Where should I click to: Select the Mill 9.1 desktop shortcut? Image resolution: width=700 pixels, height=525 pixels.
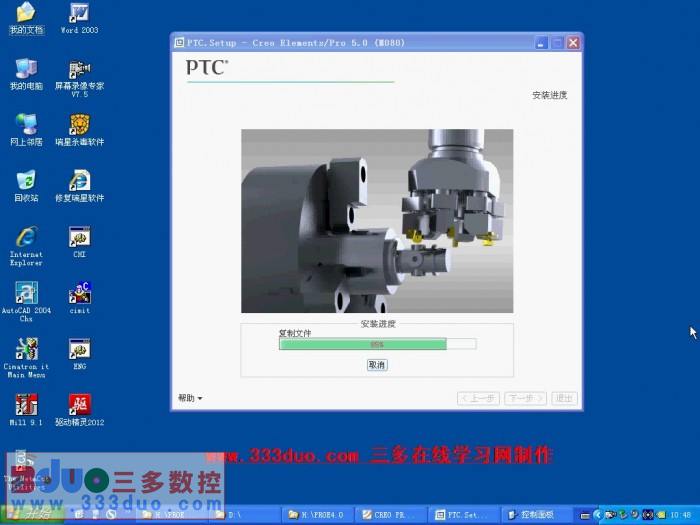pyautogui.click(x=26, y=409)
